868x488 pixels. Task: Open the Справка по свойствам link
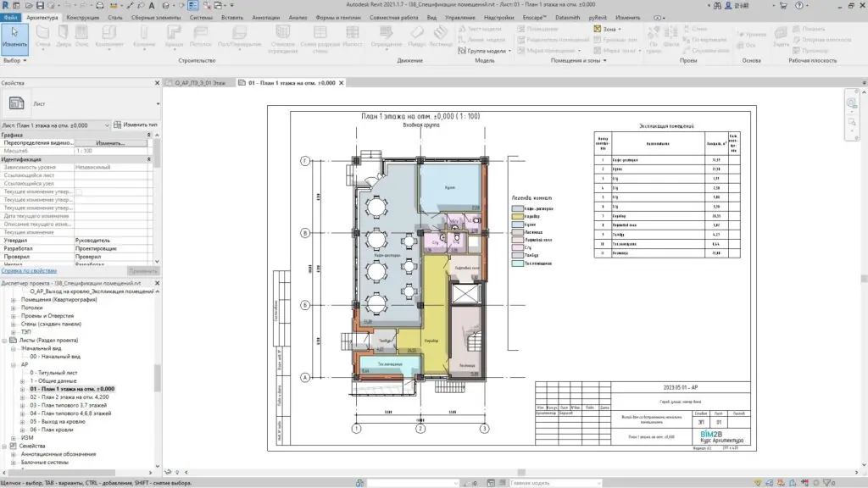[29, 270]
